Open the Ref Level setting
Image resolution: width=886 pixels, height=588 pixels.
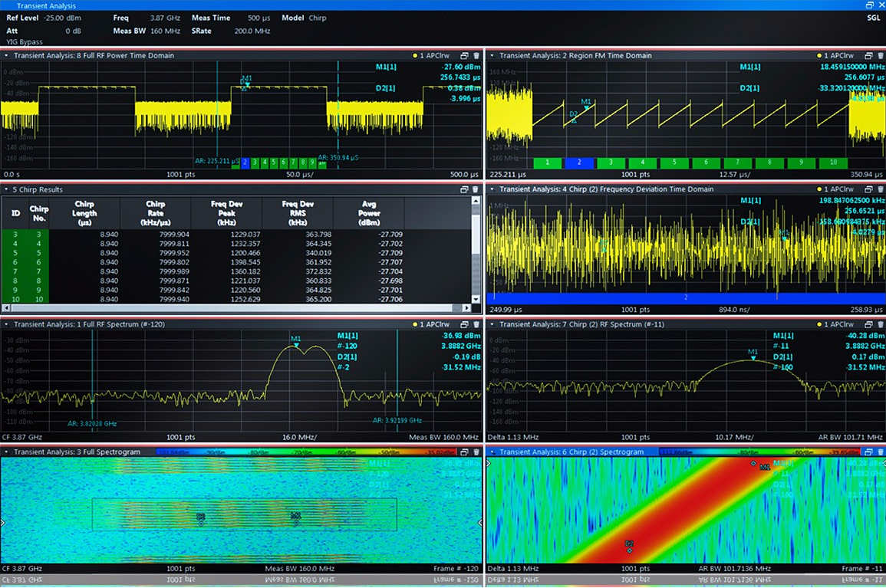(44, 18)
